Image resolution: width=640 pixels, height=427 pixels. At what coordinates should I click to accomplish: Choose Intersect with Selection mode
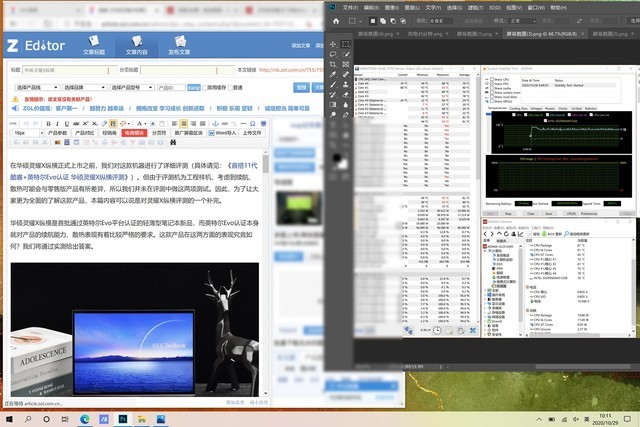(x=403, y=21)
